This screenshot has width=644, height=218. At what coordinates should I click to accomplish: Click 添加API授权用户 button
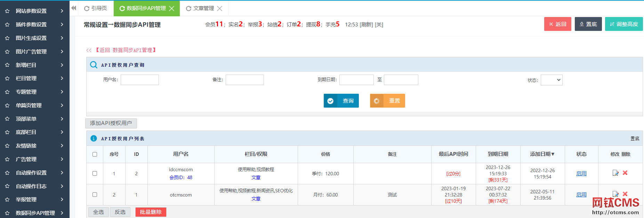111,123
